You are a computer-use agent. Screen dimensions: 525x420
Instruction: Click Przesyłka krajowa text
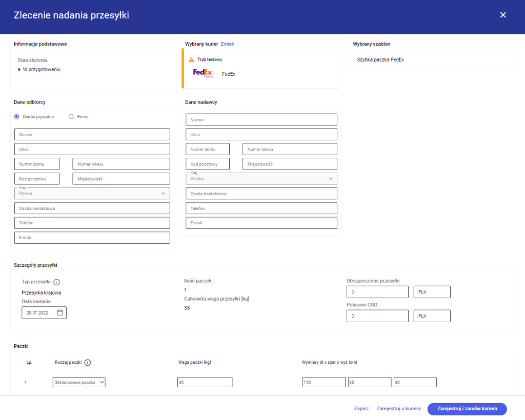pyautogui.click(x=42, y=292)
